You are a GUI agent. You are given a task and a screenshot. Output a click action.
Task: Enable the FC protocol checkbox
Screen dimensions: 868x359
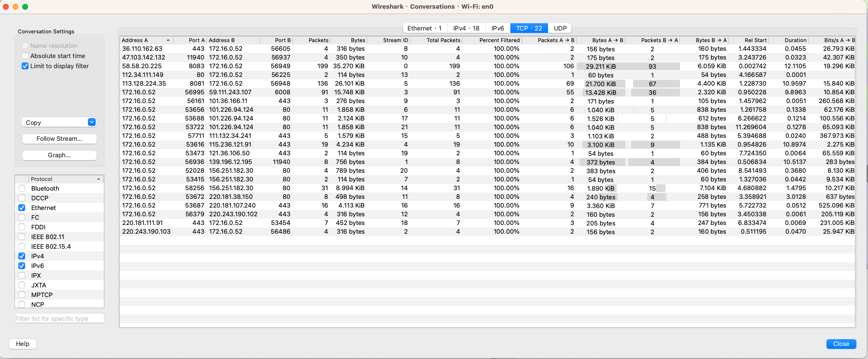[22, 217]
